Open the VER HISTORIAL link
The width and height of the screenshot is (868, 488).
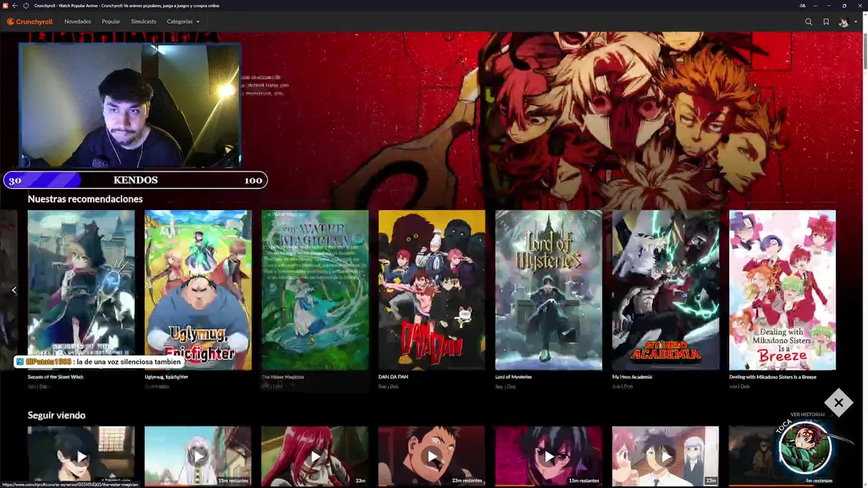point(807,415)
